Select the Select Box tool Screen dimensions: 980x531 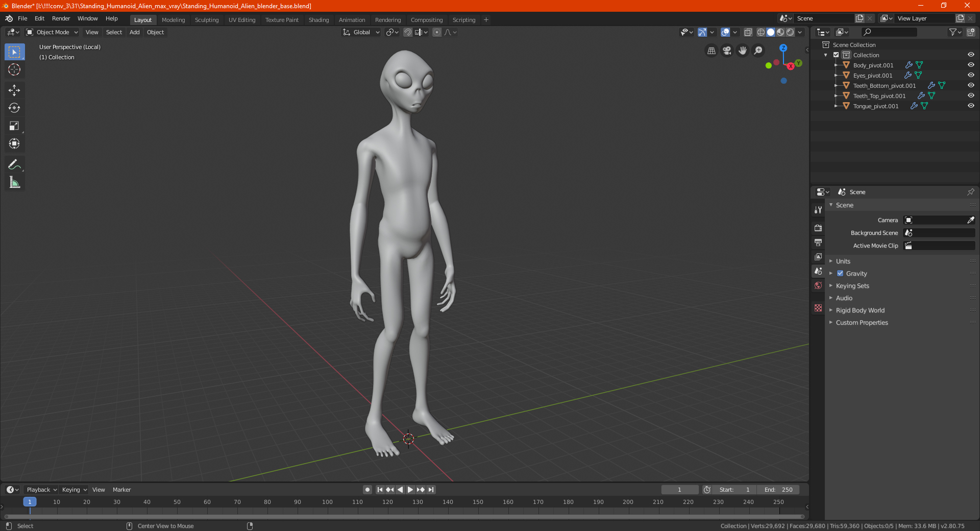click(x=14, y=52)
